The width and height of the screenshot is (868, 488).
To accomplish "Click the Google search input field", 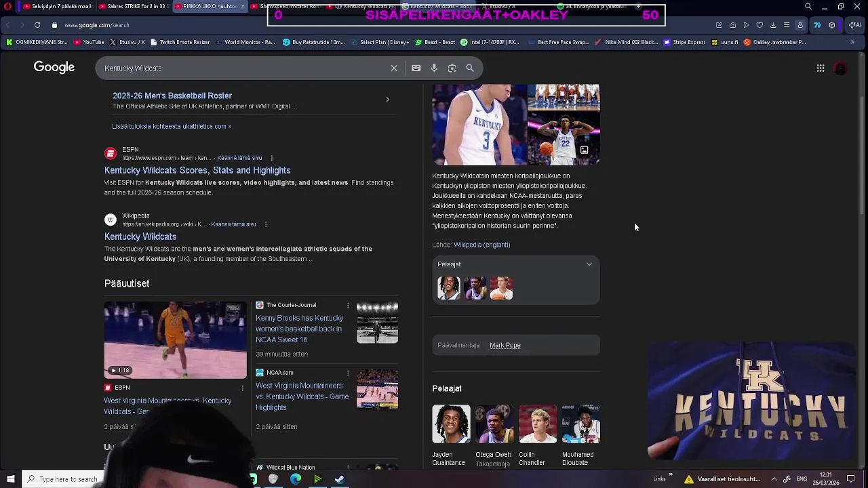I will 244,68.
